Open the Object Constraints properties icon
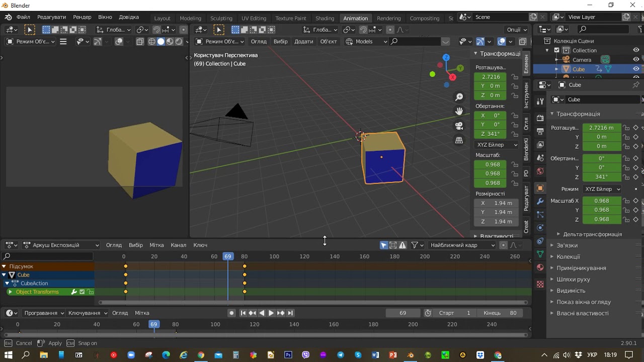Image resolution: width=644 pixels, height=362 pixels. pyautogui.click(x=540, y=241)
